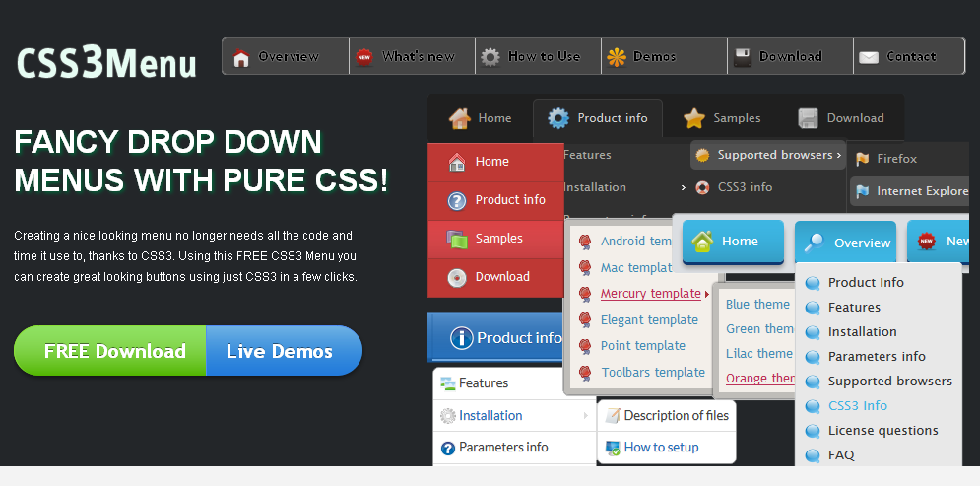This screenshot has width=980, height=486.
Task: Click License questions in grey dropdown list
Action: pos(883,431)
